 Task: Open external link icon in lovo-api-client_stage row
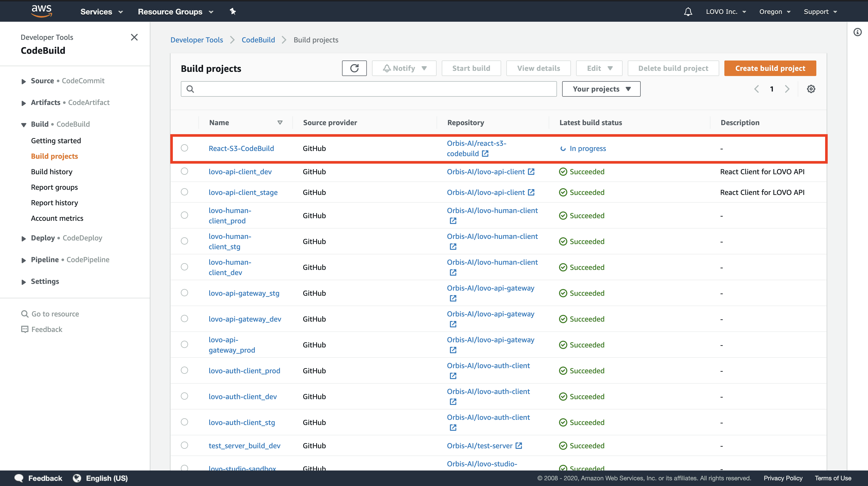(531, 192)
